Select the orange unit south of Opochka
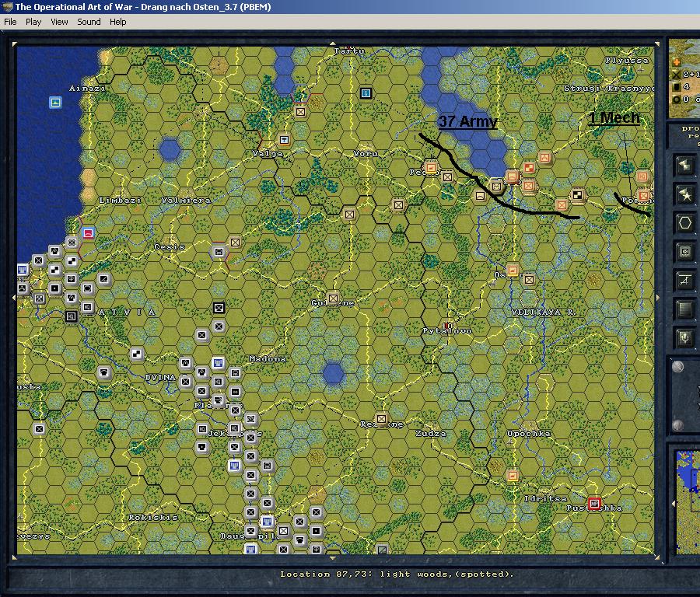This screenshot has width=700, height=597. 513,476
